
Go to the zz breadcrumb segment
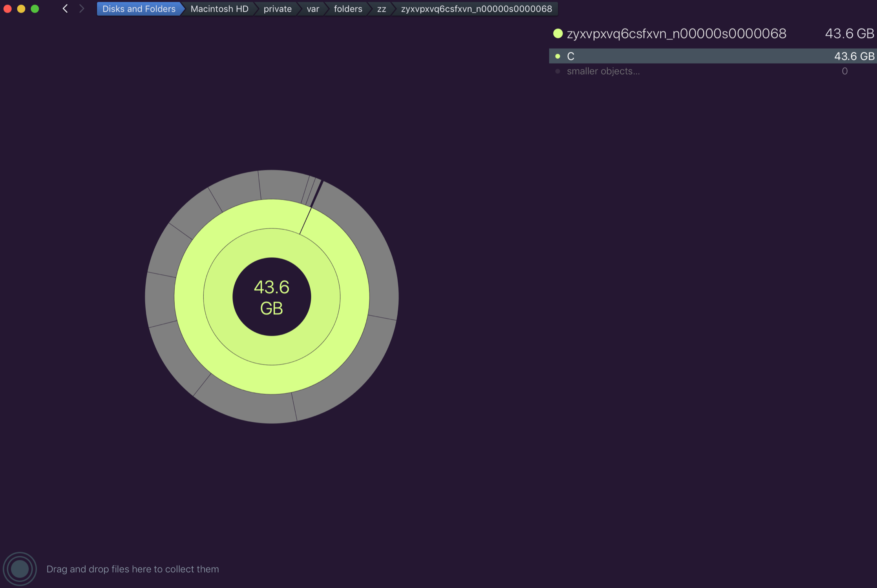pyautogui.click(x=381, y=9)
